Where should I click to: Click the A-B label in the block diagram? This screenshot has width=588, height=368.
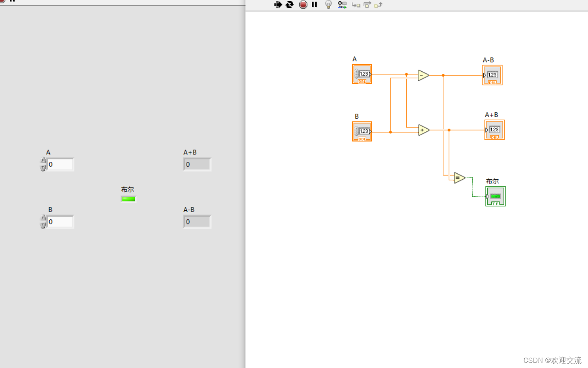click(488, 60)
